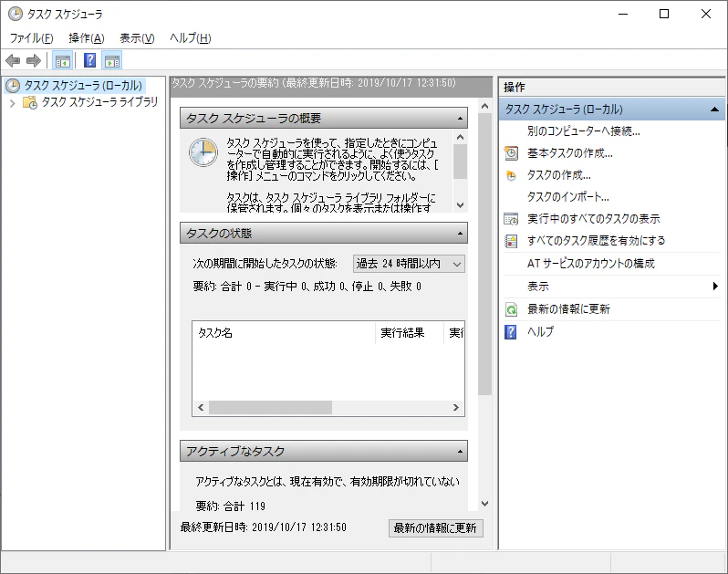Open the 表示(V) menu
This screenshot has width=728, height=574.
pyautogui.click(x=137, y=38)
